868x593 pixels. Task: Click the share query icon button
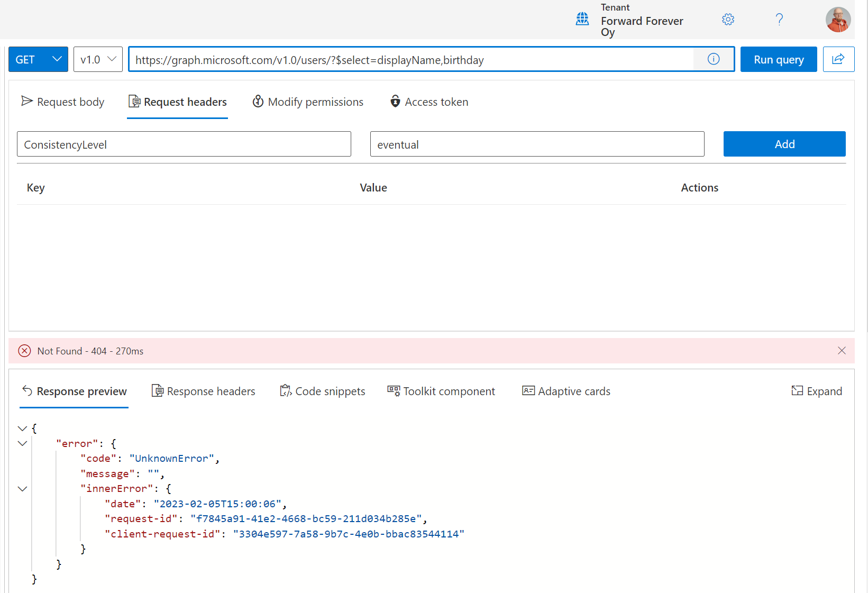tap(838, 59)
